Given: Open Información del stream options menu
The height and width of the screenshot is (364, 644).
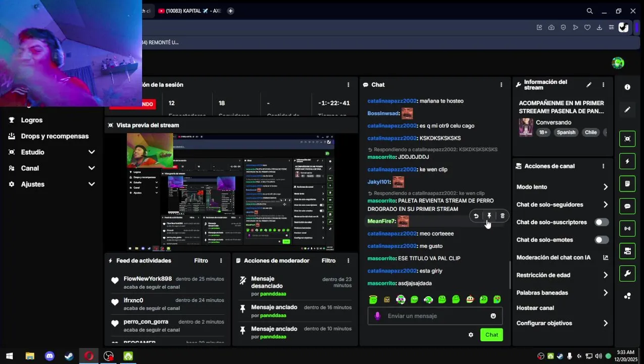Looking at the screenshot, I should [603, 85].
